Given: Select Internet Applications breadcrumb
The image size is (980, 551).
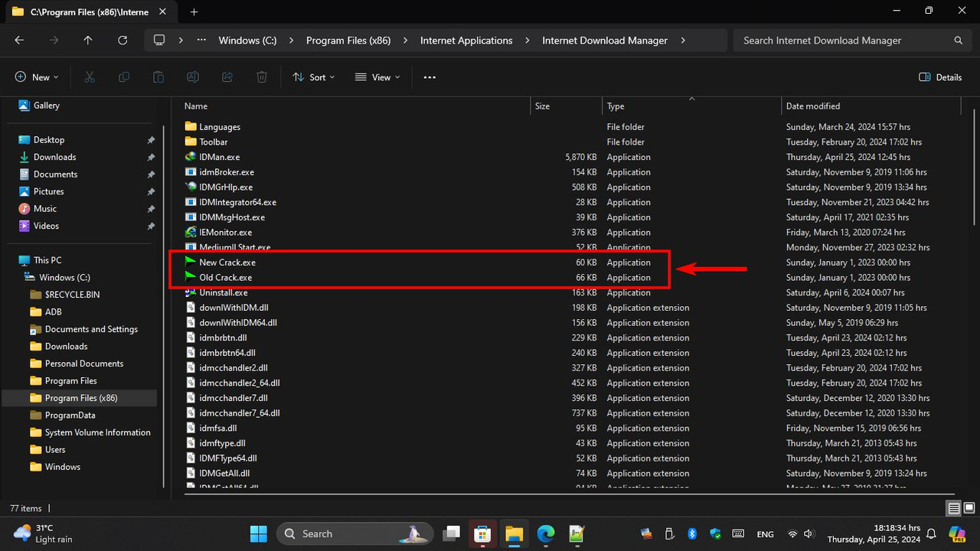Looking at the screenshot, I should pyautogui.click(x=466, y=41).
